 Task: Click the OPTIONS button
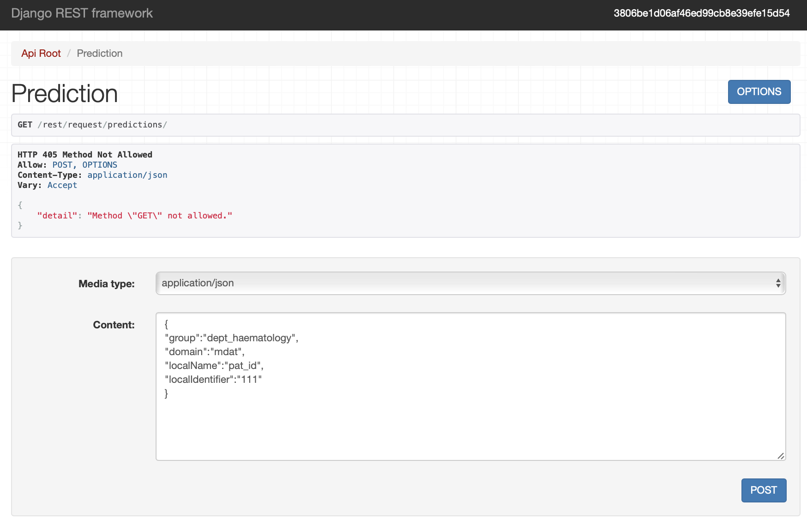[x=759, y=92]
